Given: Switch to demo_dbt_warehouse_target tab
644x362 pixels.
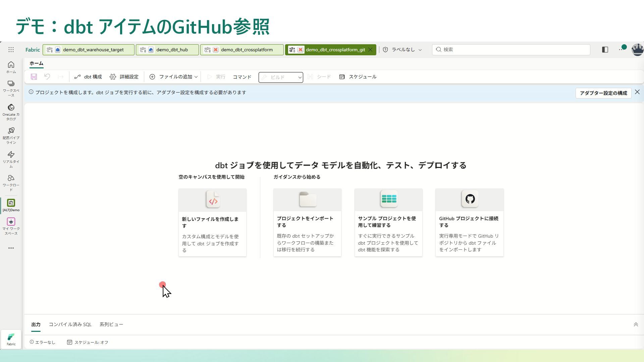Looking at the screenshot, I should click(x=89, y=50).
